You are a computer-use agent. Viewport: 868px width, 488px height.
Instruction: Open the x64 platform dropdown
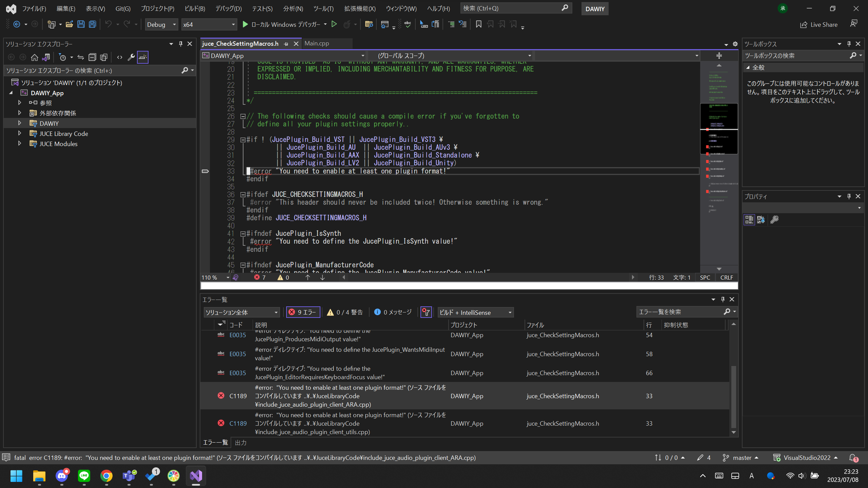pos(209,25)
